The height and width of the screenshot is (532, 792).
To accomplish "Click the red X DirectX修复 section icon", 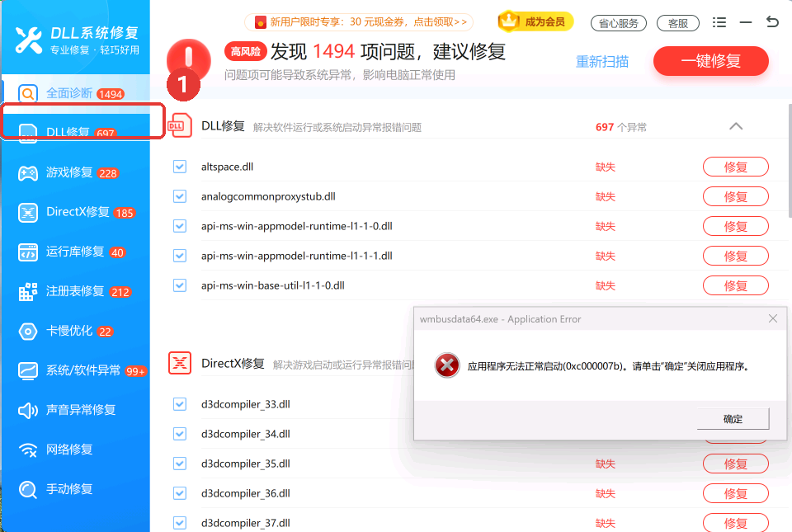I will pos(180,364).
